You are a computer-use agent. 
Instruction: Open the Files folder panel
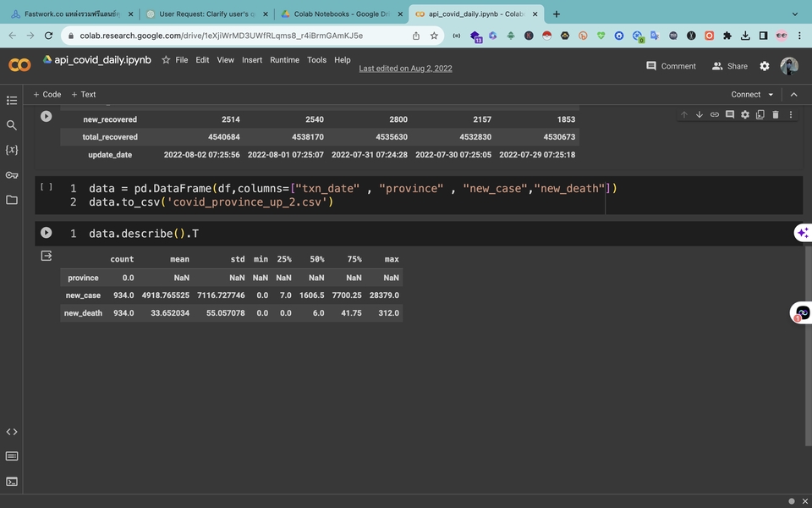[x=12, y=200]
